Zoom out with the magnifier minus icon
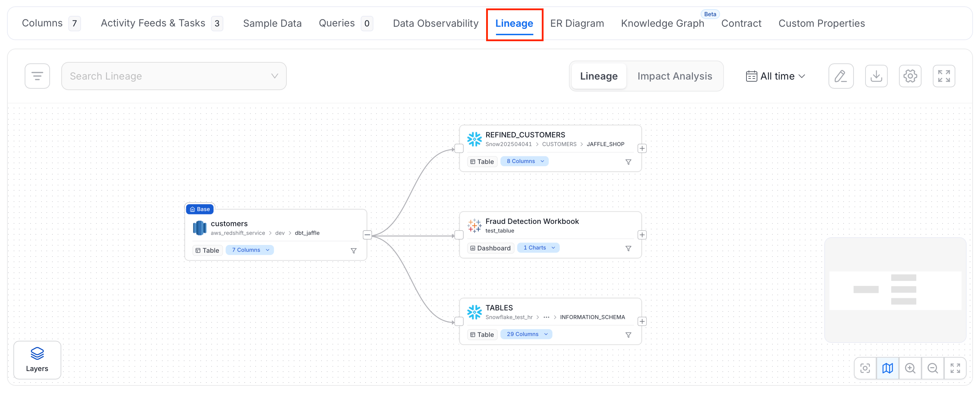Image resolution: width=980 pixels, height=402 pixels. point(932,368)
